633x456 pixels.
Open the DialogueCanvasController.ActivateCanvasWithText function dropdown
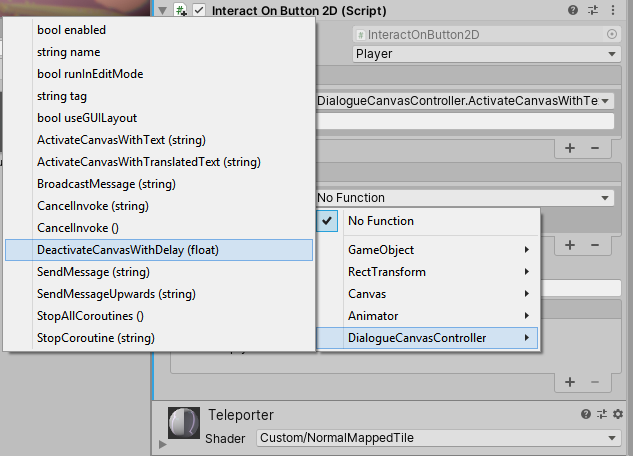tap(464, 100)
